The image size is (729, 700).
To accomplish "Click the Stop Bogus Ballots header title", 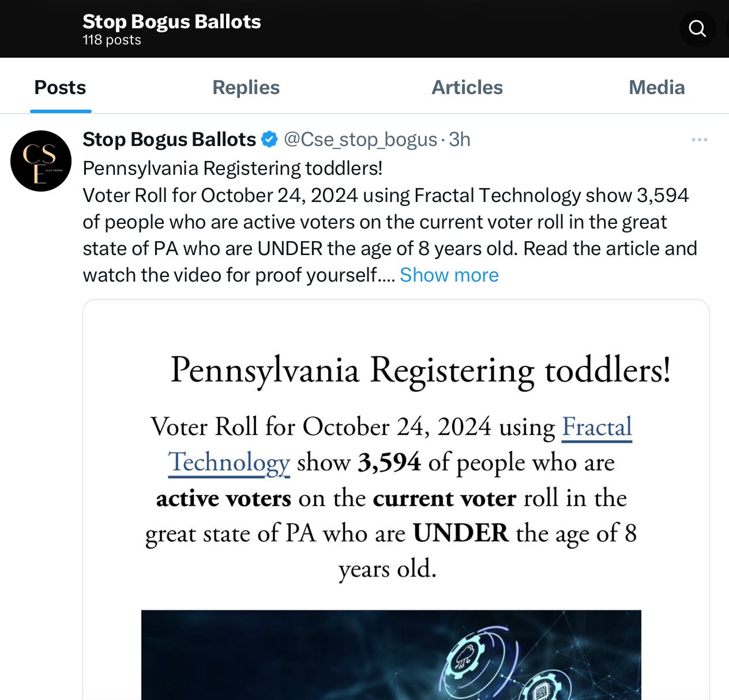I will point(171,21).
